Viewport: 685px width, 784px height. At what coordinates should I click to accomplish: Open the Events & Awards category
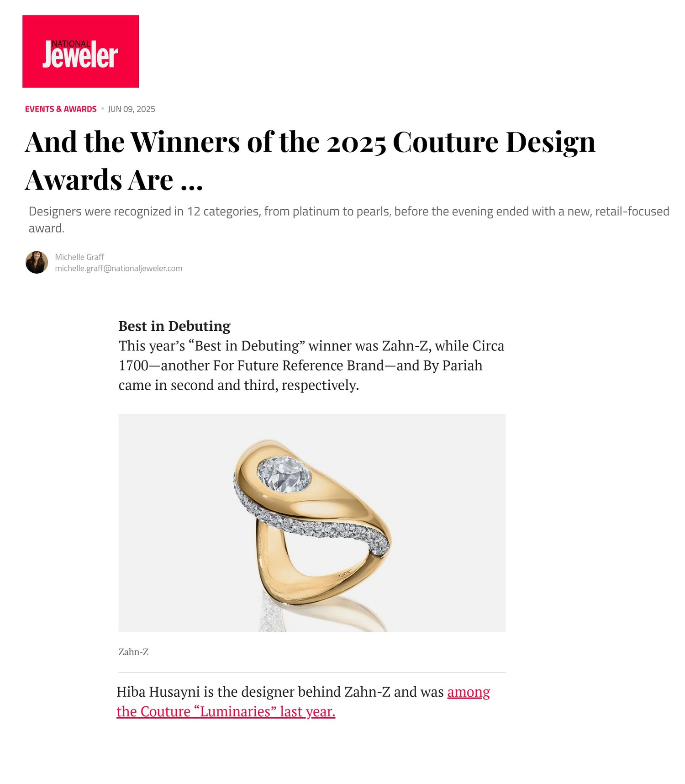(x=61, y=109)
